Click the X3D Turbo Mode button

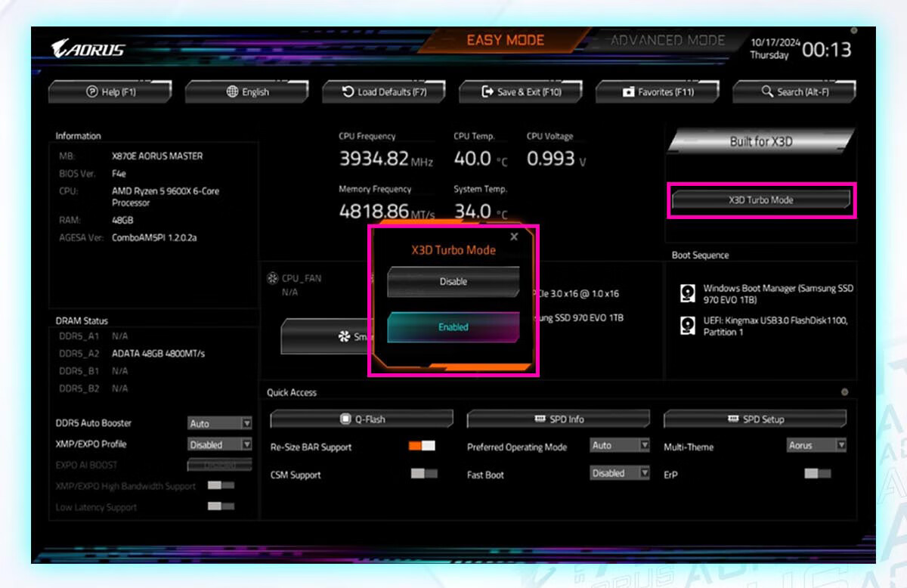[x=761, y=200]
